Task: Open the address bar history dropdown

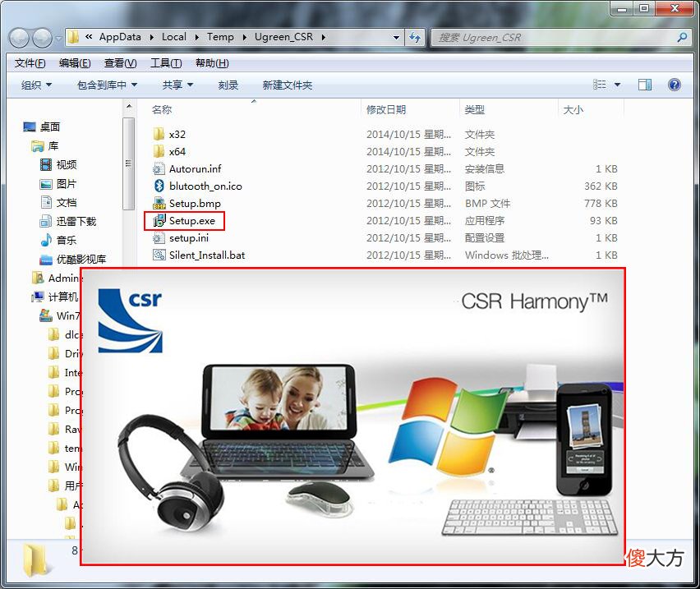Action: pos(396,38)
